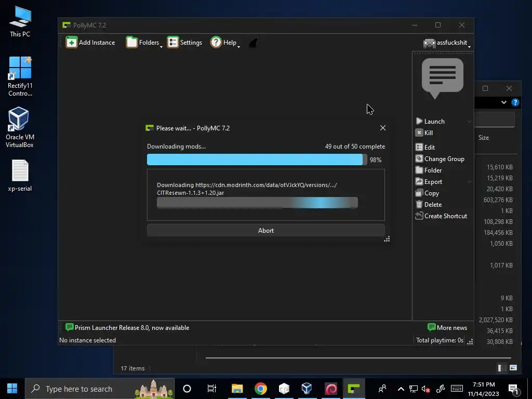Open Prism Launcher Release 8.0 news link

point(128,328)
